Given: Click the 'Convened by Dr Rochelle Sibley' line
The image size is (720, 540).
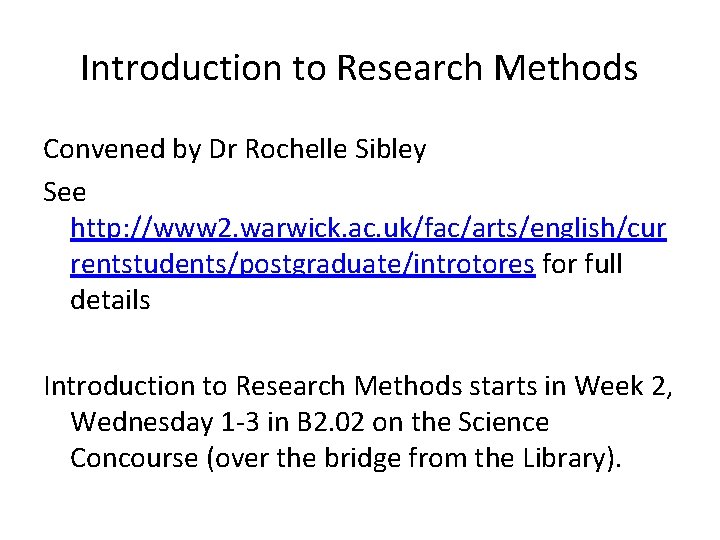Looking at the screenshot, I should click(x=235, y=150).
